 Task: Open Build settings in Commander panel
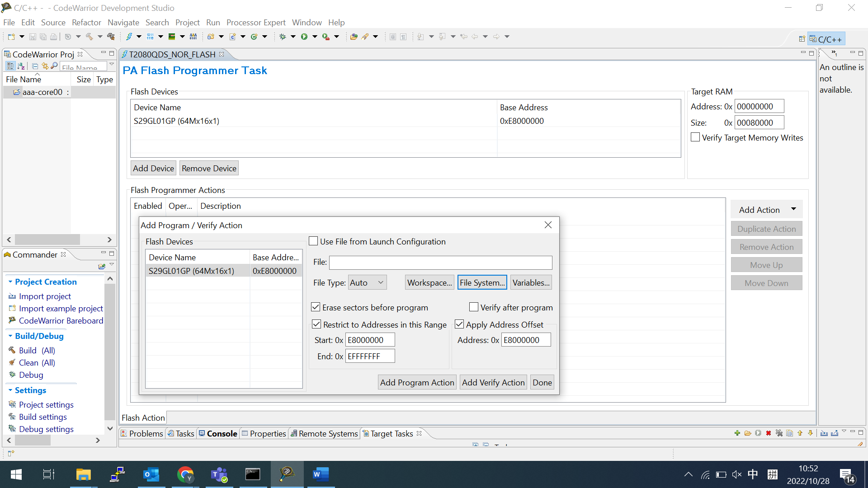43,417
